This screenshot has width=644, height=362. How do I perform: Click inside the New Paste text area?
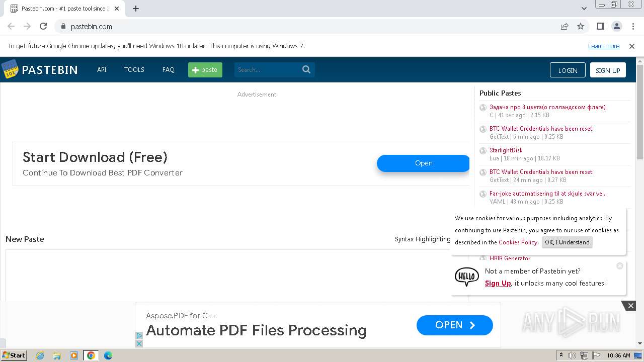[236, 276]
